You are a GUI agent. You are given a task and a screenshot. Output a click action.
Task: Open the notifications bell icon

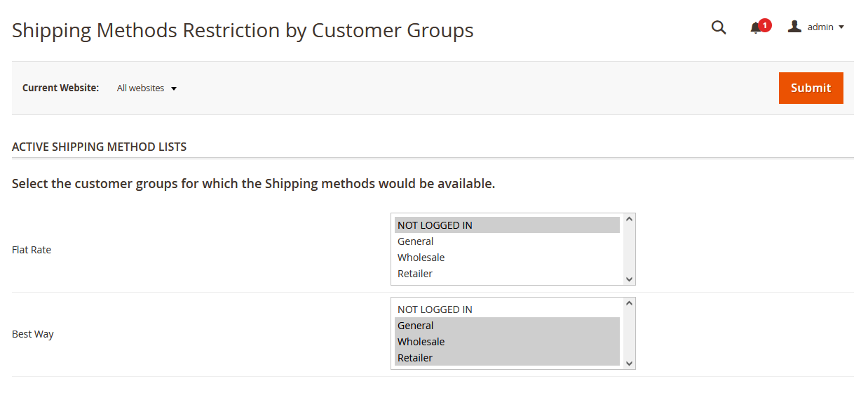click(x=755, y=28)
